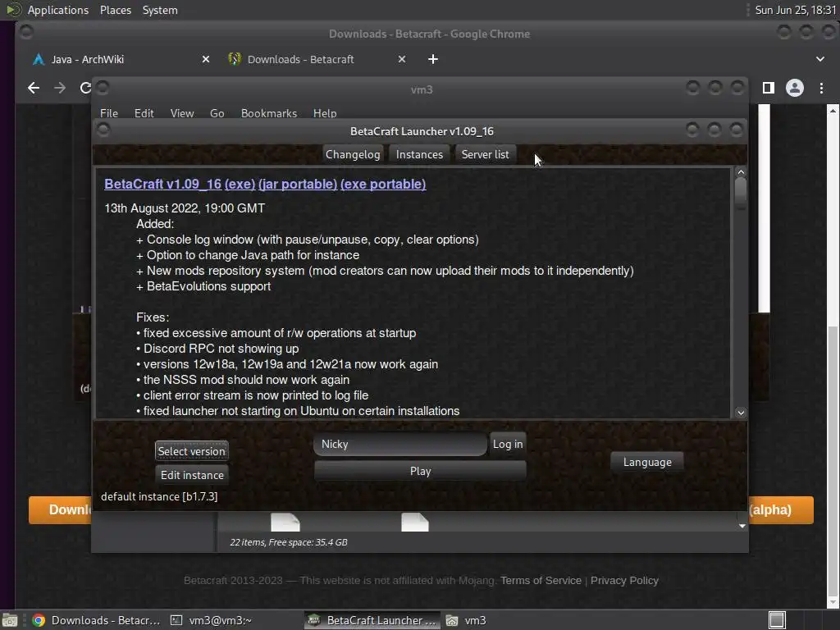Click the MATE logo icon beside Applications
Viewport: 840px width, 630px height.
[x=13, y=10]
